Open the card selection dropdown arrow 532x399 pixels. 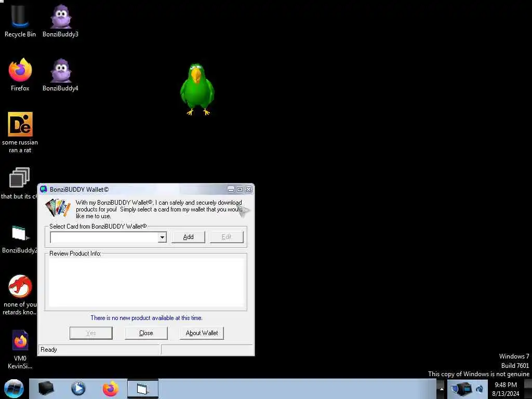[x=162, y=237]
